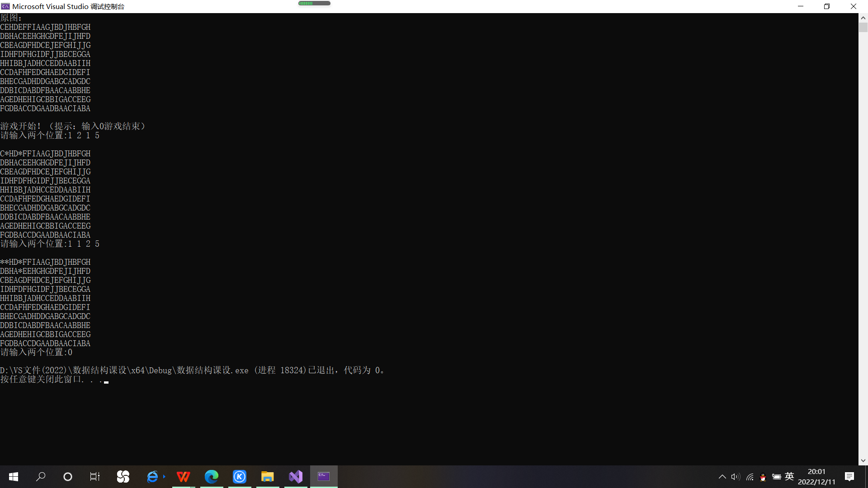868x488 pixels.
Task: Open WPS Office from the taskbar
Action: [183, 477]
